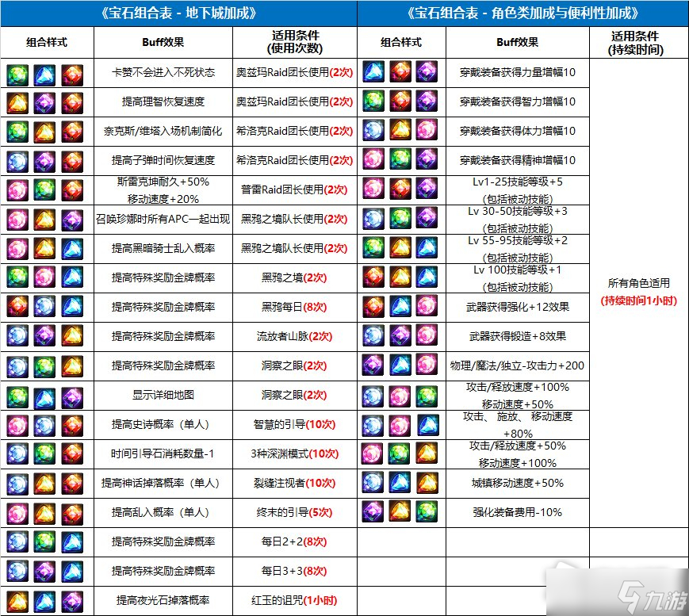Select the blue gem in 攻击、施放、移动速度+80% row
Screen dimensions: 689x616
427,425
